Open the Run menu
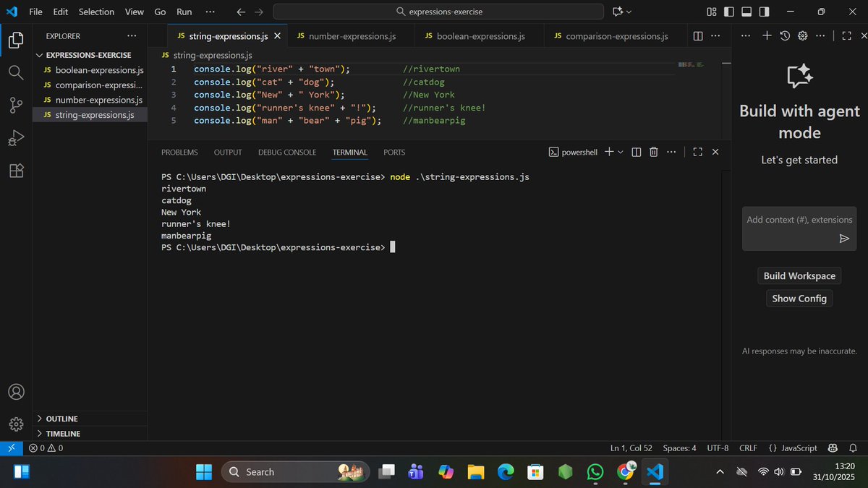 point(184,12)
